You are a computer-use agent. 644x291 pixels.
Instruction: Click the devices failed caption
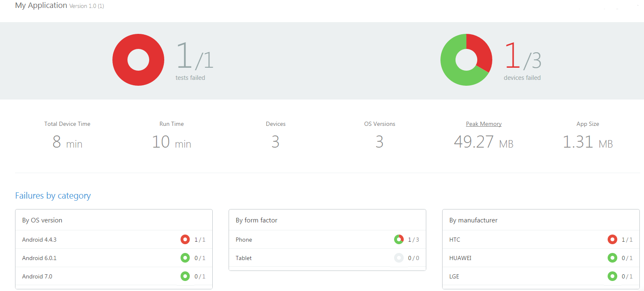pyautogui.click(x=522, y=78)
